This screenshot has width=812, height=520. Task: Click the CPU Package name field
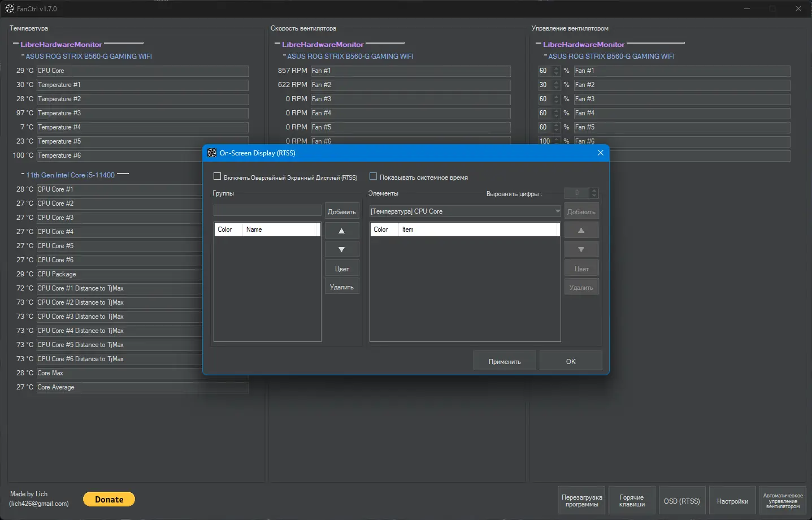(x=119, y=274)
